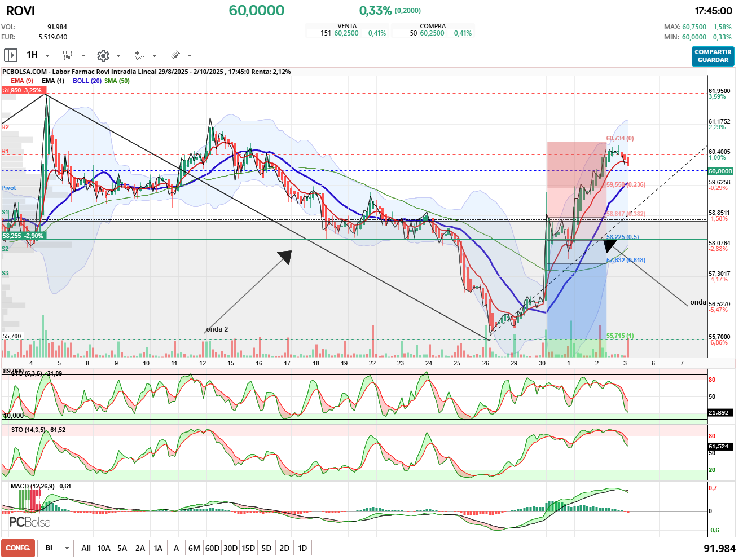The image size is (743, 560).
Task: Expand the indicators dropdown arrow
Action: 154,56
